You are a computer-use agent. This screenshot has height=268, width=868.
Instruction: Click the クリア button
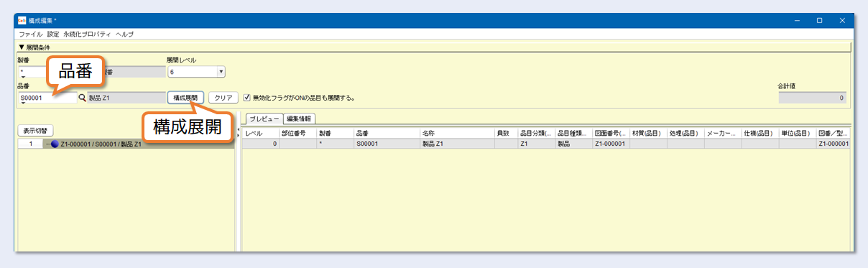[223, 98]
